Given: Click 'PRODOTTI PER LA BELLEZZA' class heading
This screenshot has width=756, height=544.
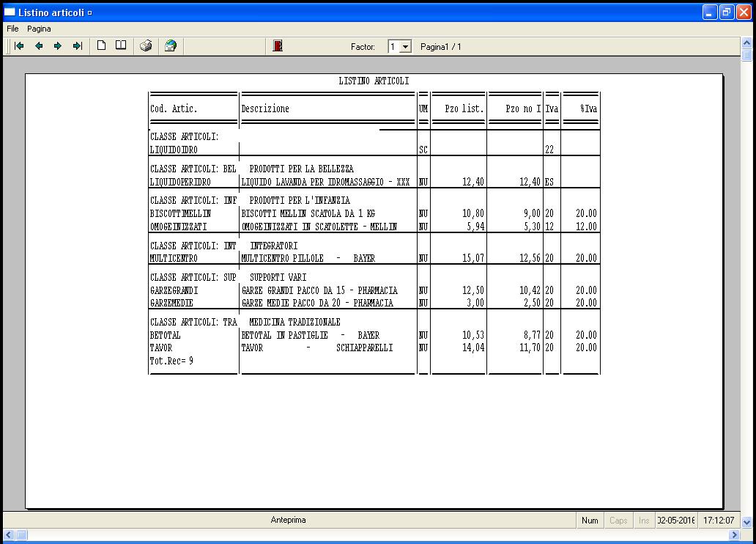Looking at the screenshot, I should click(x=301, y=169).
